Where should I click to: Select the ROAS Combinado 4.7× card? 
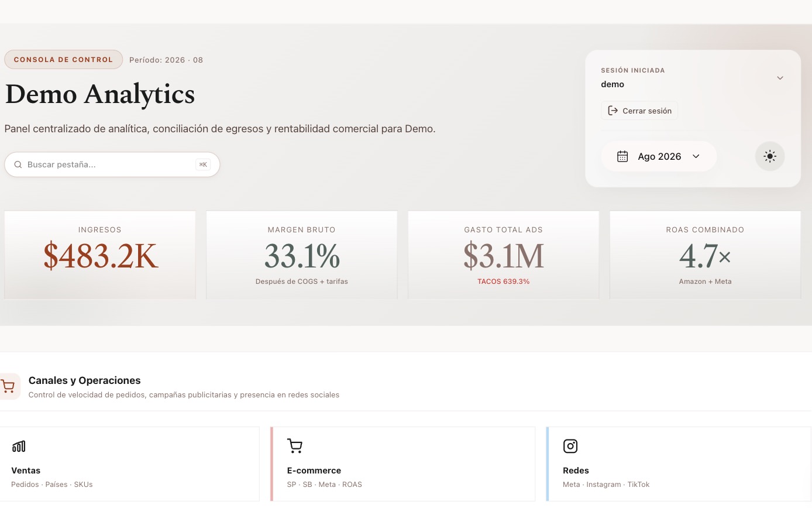click(x=706, y=255)
